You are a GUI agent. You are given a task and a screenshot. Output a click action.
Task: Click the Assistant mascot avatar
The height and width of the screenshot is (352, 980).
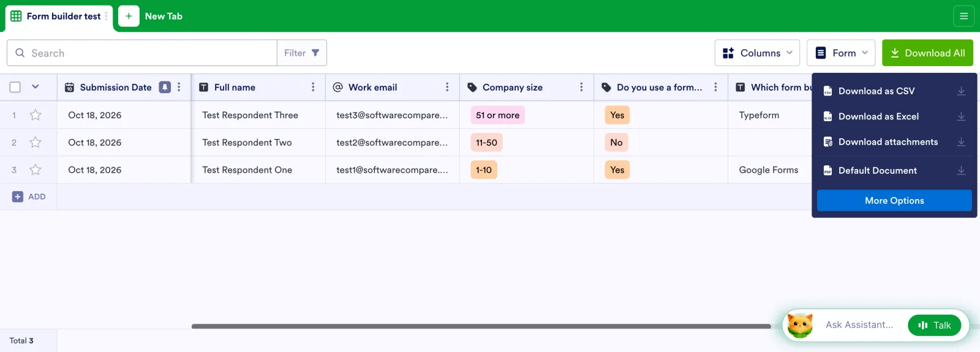coord(800,325)
